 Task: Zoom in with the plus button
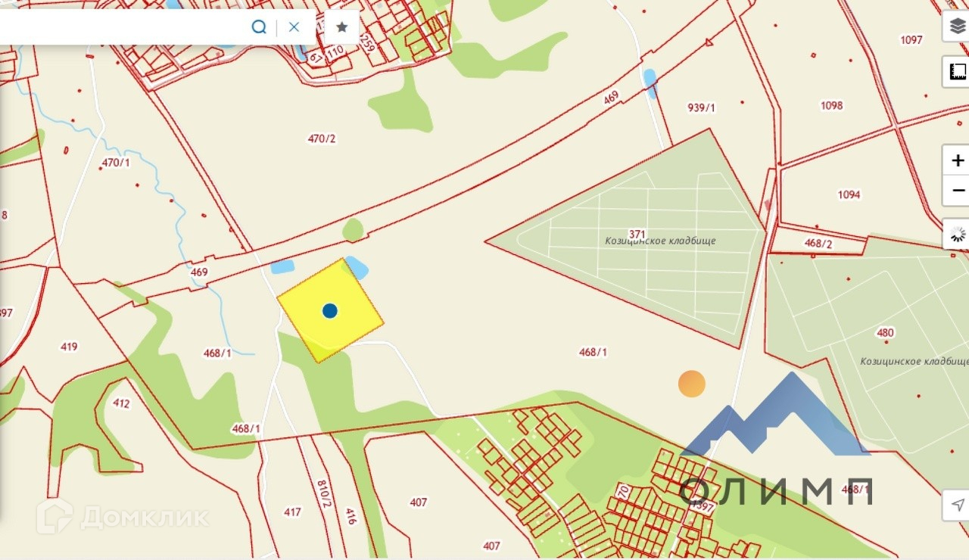[957, 160]
